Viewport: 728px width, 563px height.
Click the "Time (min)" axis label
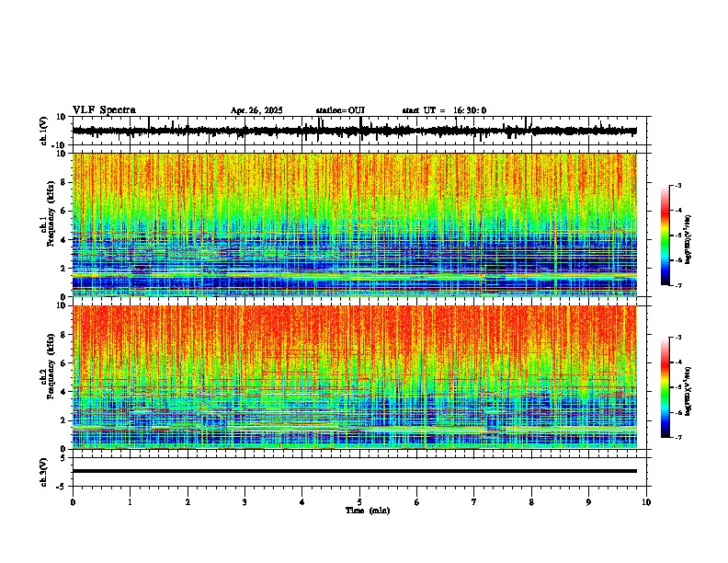[368, 511]
